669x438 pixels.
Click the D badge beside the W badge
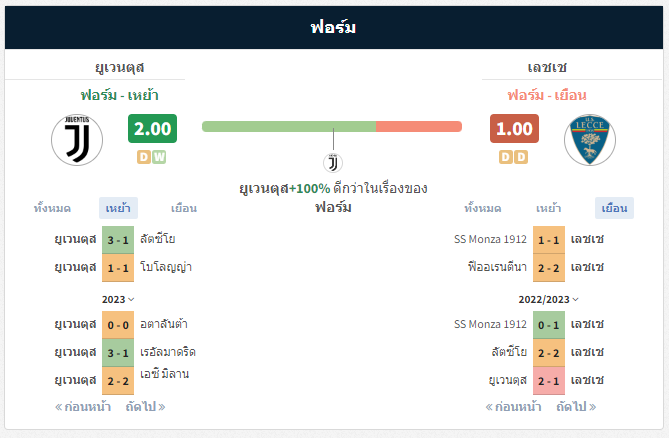pos(144,157)
